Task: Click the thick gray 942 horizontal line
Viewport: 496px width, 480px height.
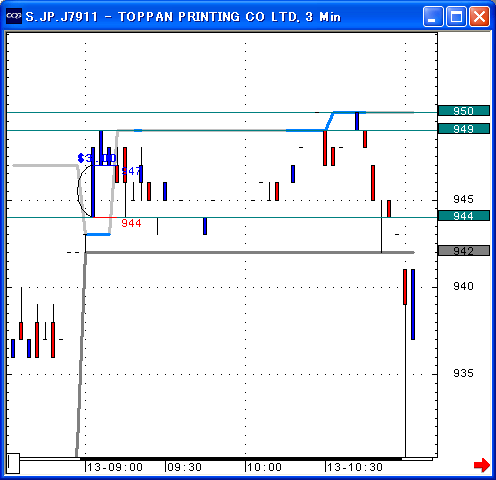Action: pos(250,252)
